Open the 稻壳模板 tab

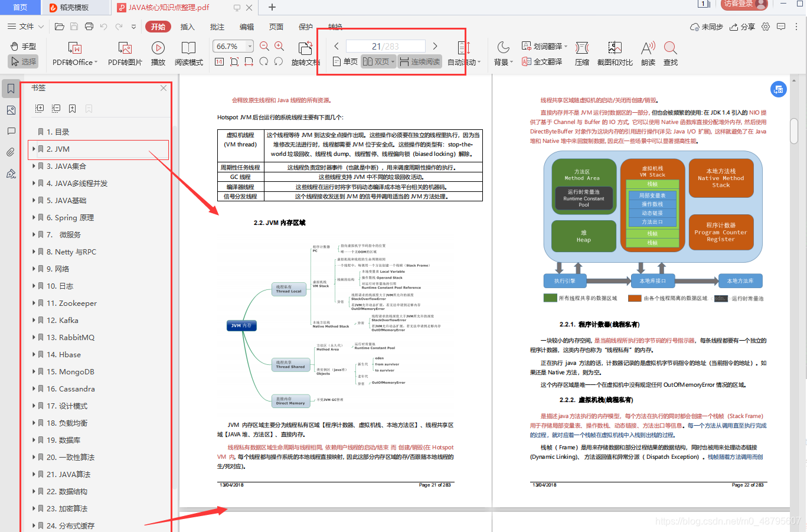tap(75, 8)
